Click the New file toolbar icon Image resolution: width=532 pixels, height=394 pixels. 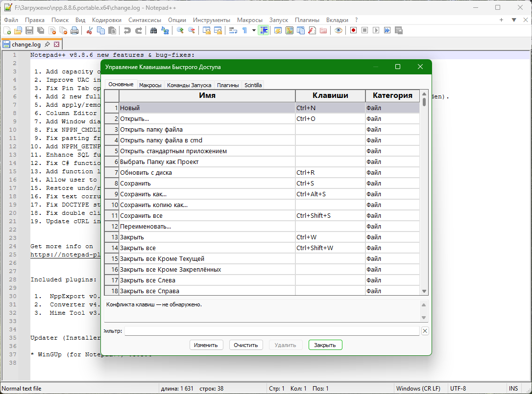click(x=7, y=30)
